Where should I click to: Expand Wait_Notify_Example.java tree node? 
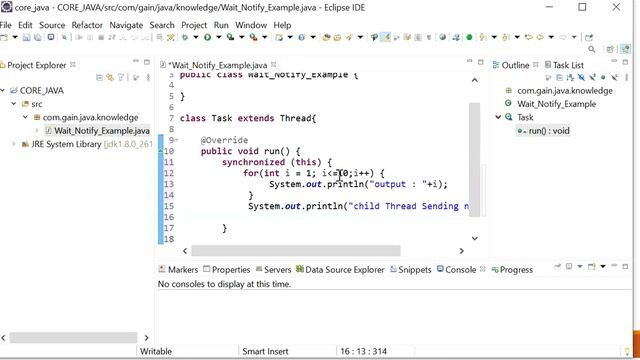click(x=37, y=131)
